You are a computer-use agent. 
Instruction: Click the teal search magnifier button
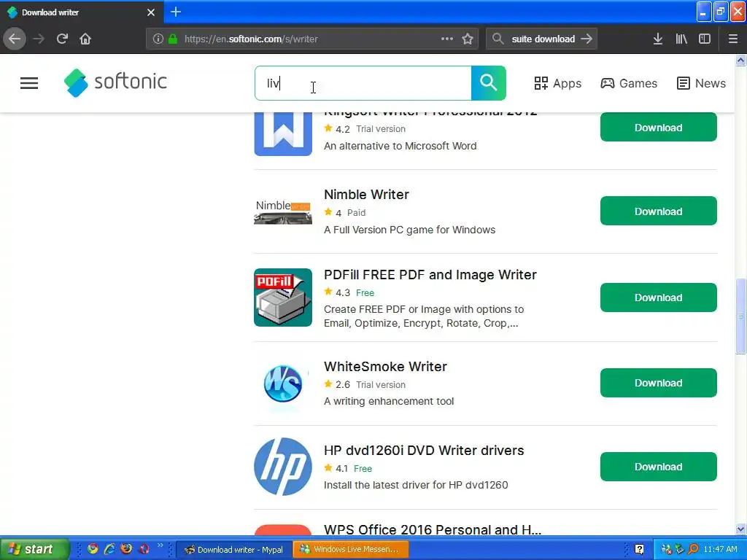click(x=488, y=83)
